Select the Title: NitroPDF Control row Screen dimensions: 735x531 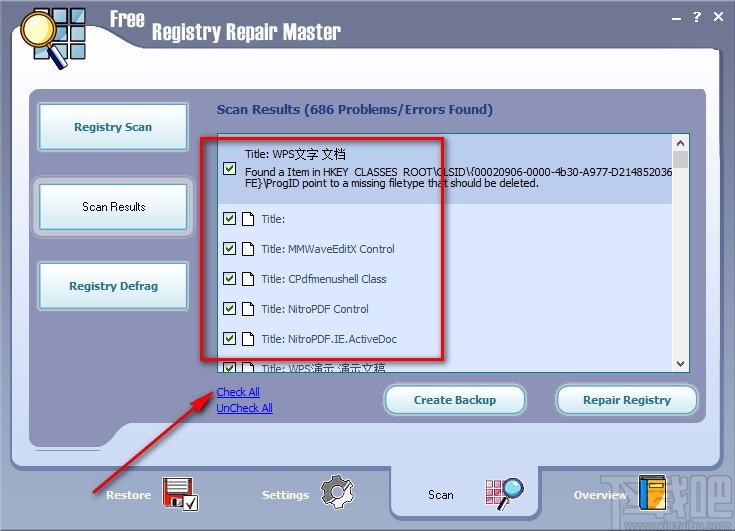445,309
